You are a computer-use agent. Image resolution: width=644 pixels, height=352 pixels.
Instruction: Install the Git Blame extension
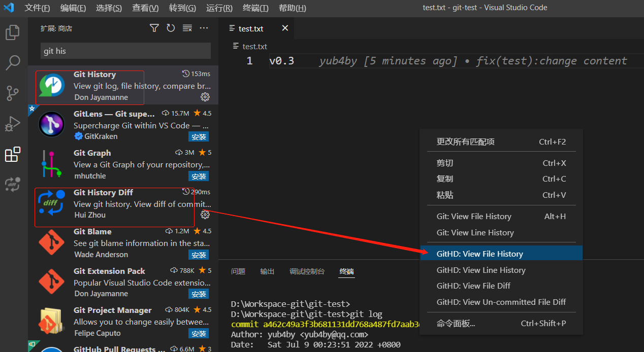pyautogui.click(x=199, y=255)
